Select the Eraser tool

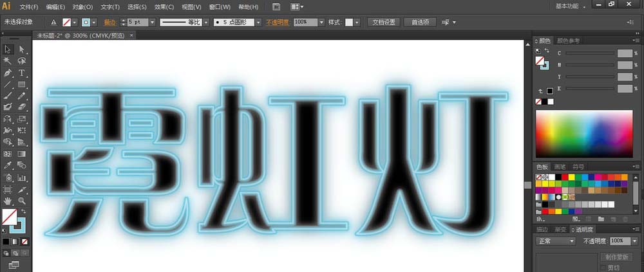22,107
